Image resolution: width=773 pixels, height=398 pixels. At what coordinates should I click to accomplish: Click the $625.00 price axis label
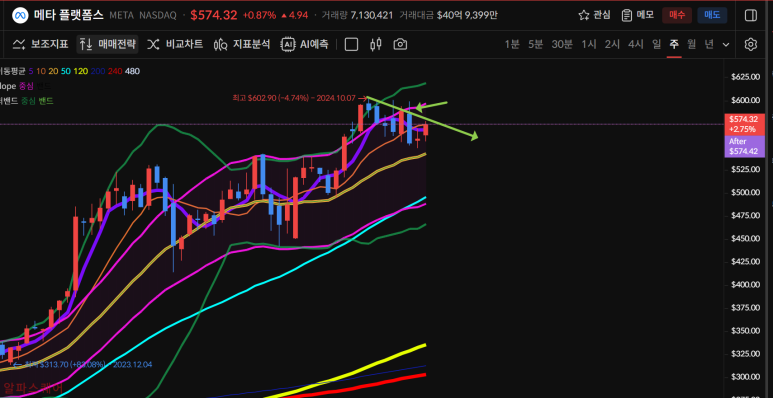click(x=744, y=77)
